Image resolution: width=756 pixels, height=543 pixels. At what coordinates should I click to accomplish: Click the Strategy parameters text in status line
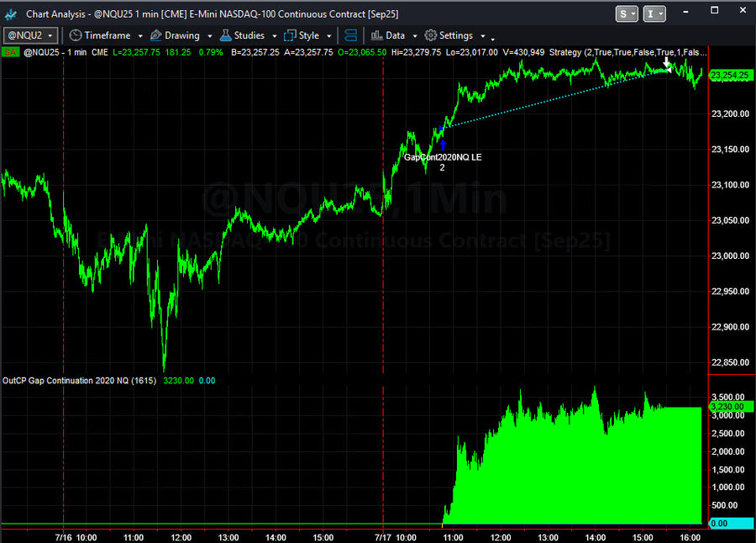tap(627, 52)
